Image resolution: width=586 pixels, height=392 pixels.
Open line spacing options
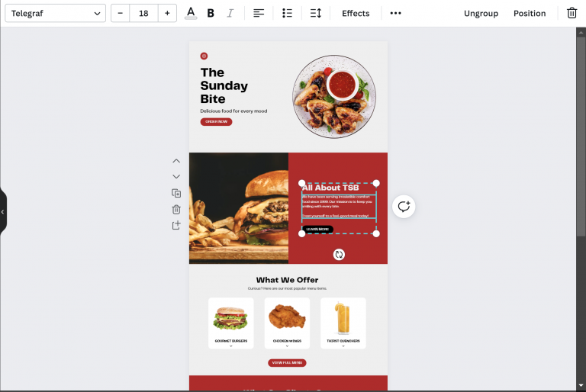[x=316, y=14]
